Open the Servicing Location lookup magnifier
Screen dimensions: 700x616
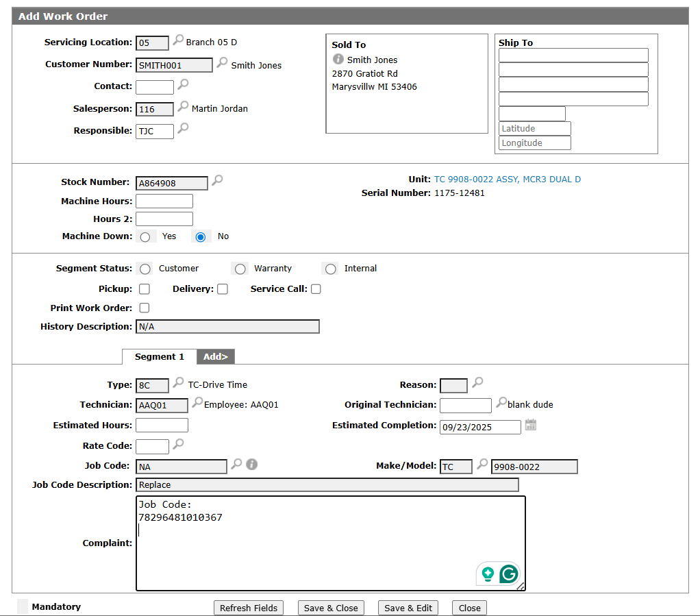pos(178,40)
